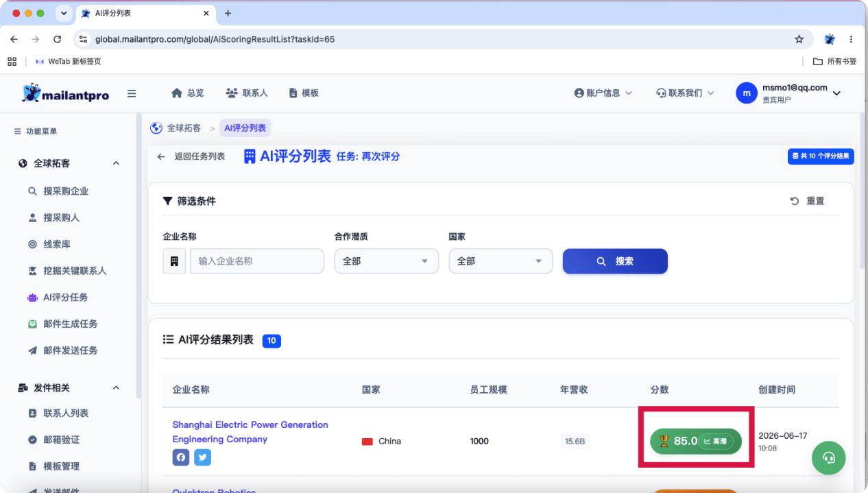Open 模板 in top navigation
868x493 pixels.
pos(303,93)
